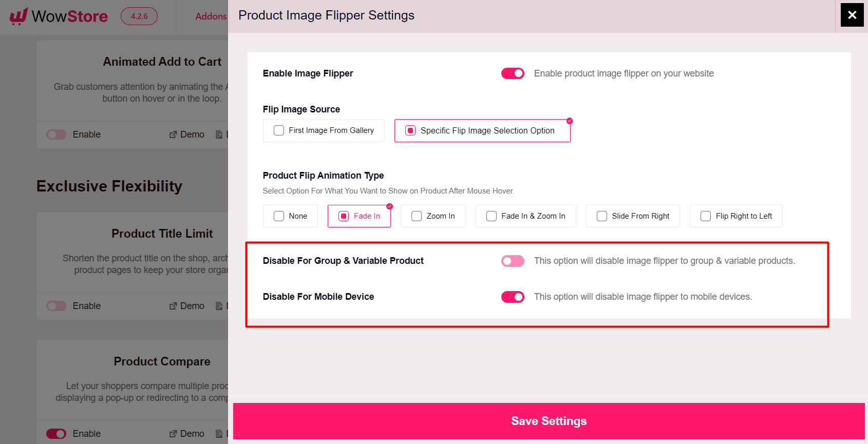Screen dimensions: 868x444
Task: Click the Product Image Flipper Settings heading
Action: coord(326,15)
